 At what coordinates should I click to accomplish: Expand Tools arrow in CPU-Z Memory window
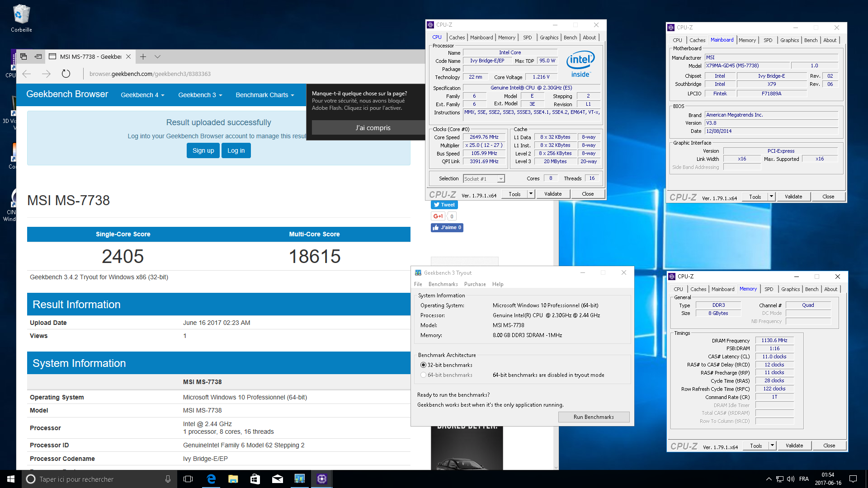pyautogui.click(x=772, y=446)
